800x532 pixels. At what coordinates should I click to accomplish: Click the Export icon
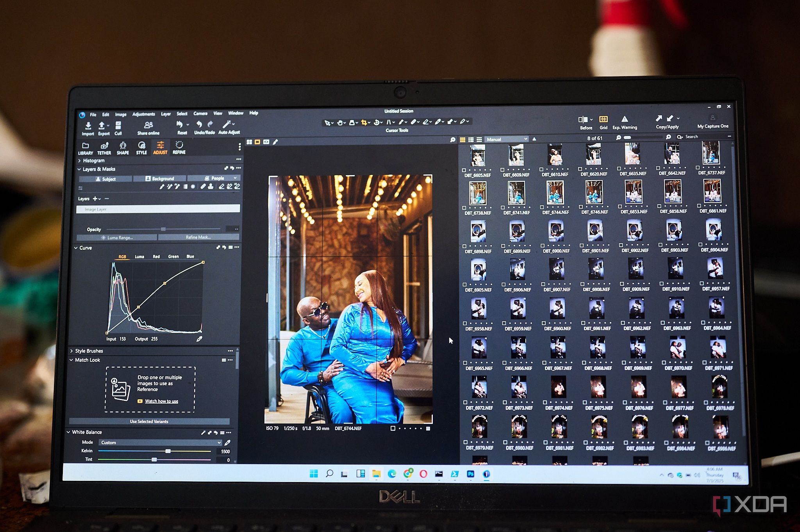click(x=102, y=126)
